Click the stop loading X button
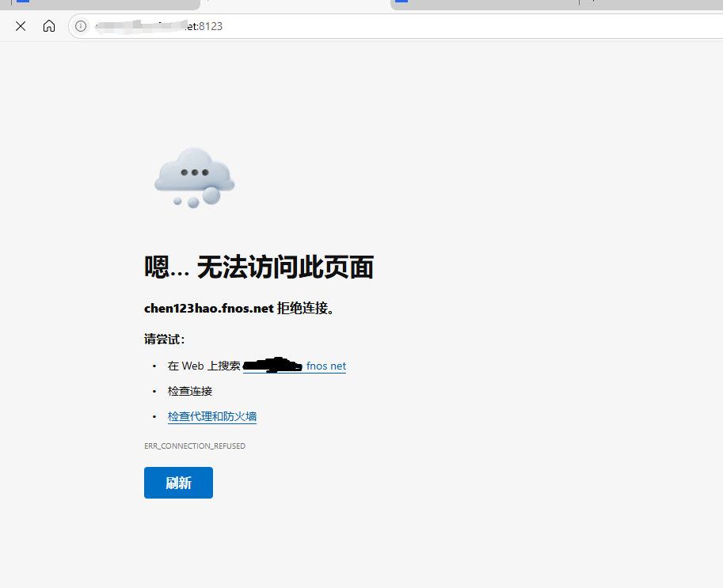The image size is (723, 588). 21,26
